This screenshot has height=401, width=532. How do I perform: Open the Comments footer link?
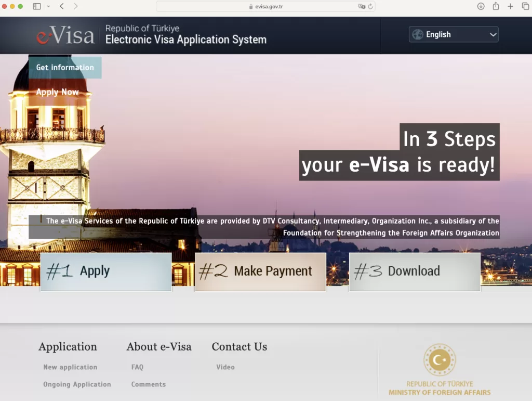[149, 384]
